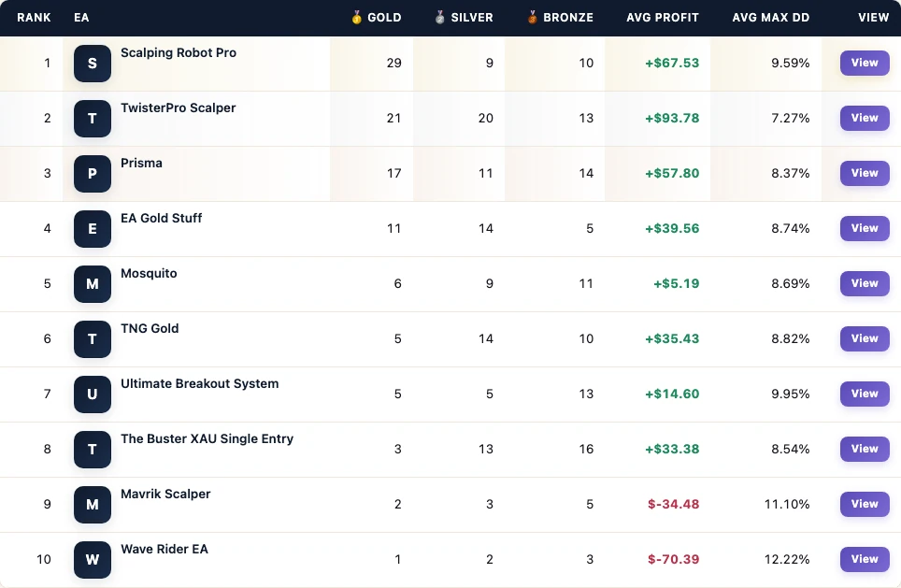Screen dimensions: 901x588
Task: Click View button for TNG Gold
Action: tap(865, 338)
